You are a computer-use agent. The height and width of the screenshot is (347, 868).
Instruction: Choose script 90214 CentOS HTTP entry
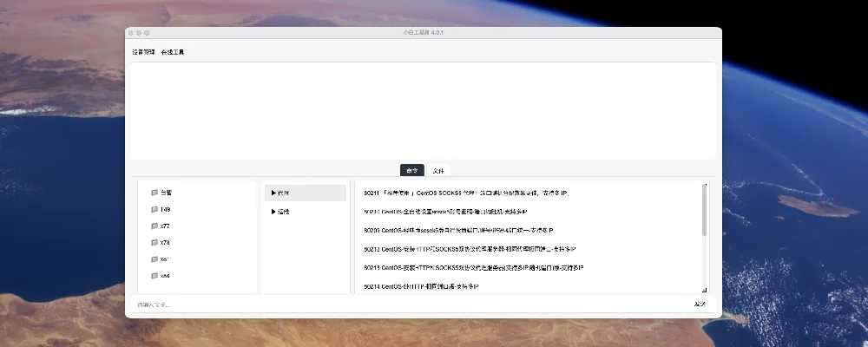pos(421,286)
